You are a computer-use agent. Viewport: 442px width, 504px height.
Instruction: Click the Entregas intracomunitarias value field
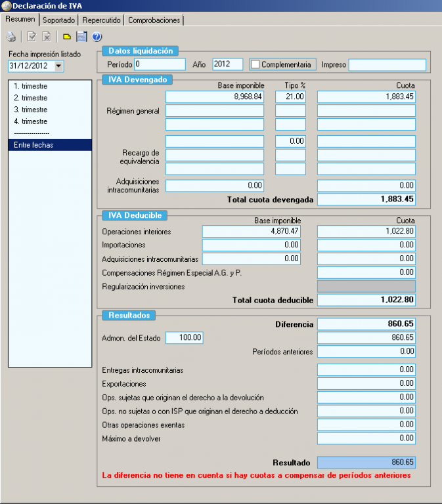pyautogui.click(x=366, y=369)
